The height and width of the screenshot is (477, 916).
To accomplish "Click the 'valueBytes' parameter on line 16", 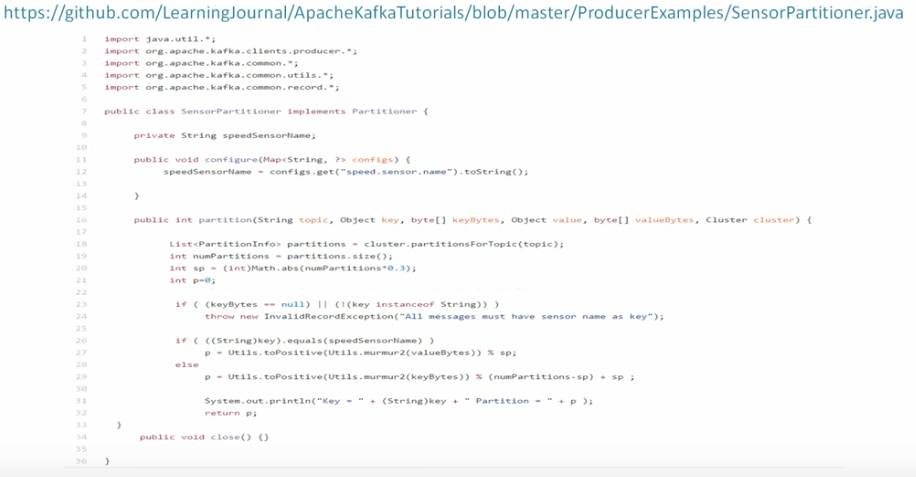I will [665, 220].
